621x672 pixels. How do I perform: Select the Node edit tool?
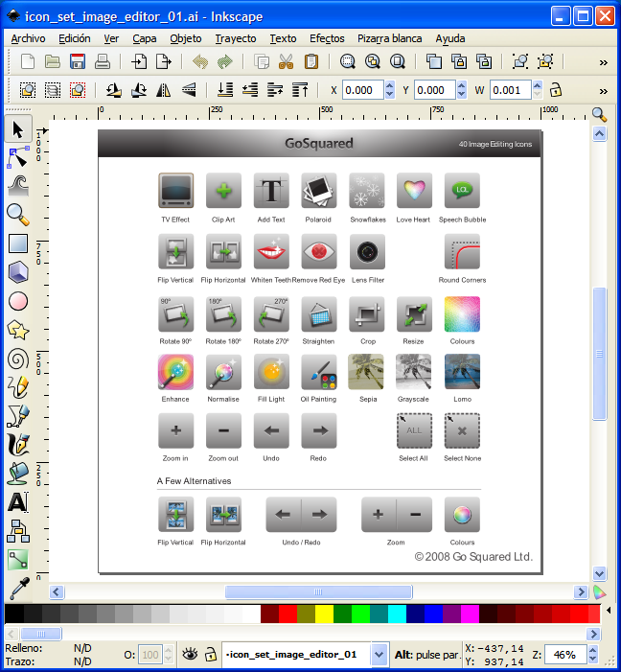click(x=18, y=157)
